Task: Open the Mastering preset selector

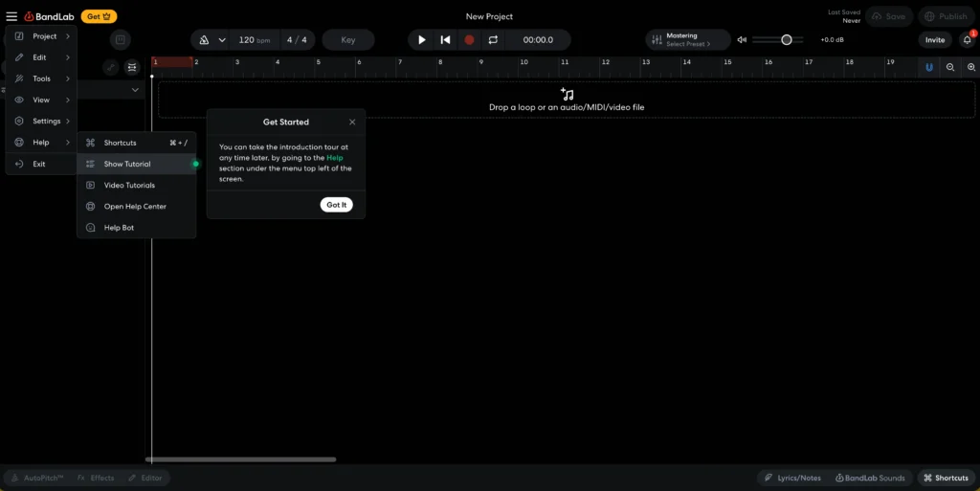Action: [x=688, y=40]
